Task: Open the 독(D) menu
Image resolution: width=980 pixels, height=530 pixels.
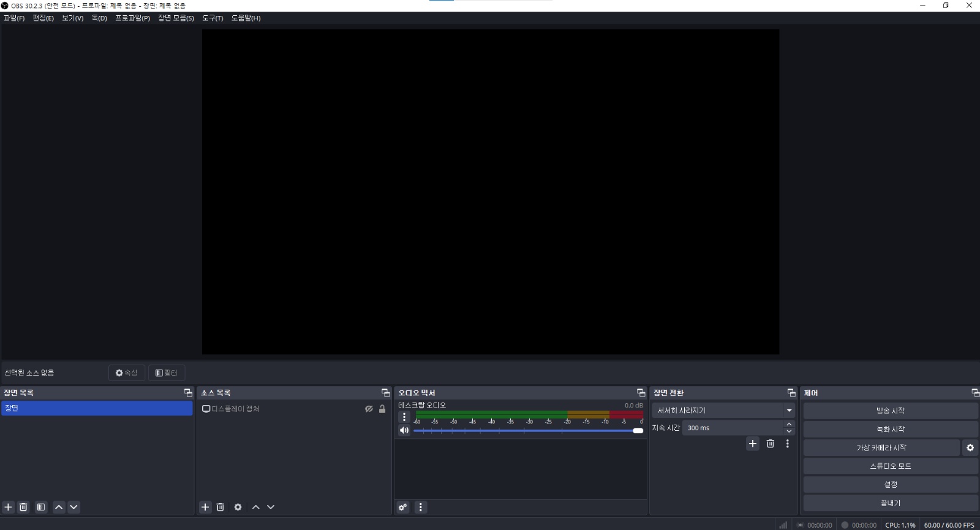Action: pos(99,18)
